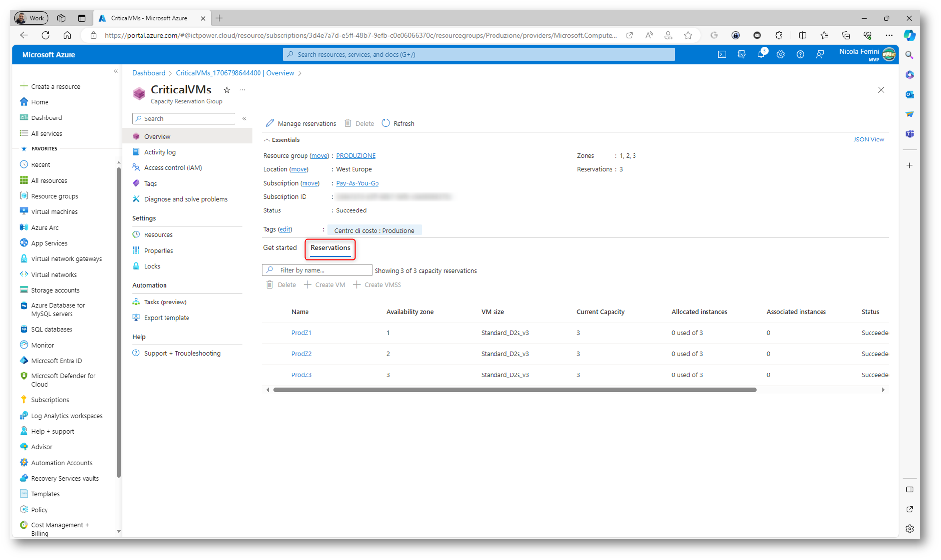941x560 pixels.
Task: Open ProdZ1 reservation link
Action: [x=301, y=333]
